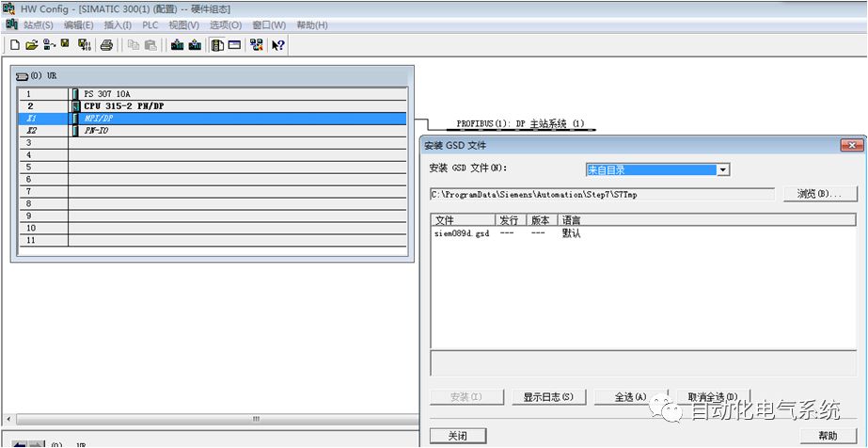
Task: Click the UR rack icon in the rack header
Action: point(22,76)
